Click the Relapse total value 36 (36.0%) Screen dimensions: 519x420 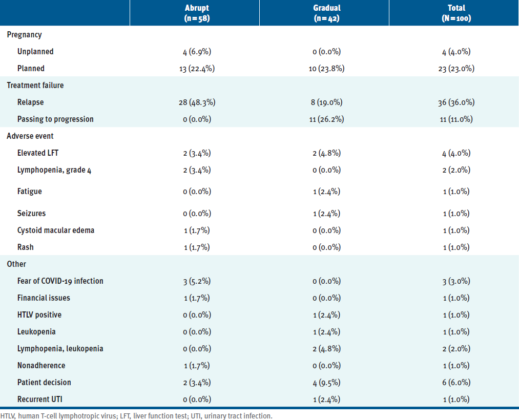pos(456,102)
